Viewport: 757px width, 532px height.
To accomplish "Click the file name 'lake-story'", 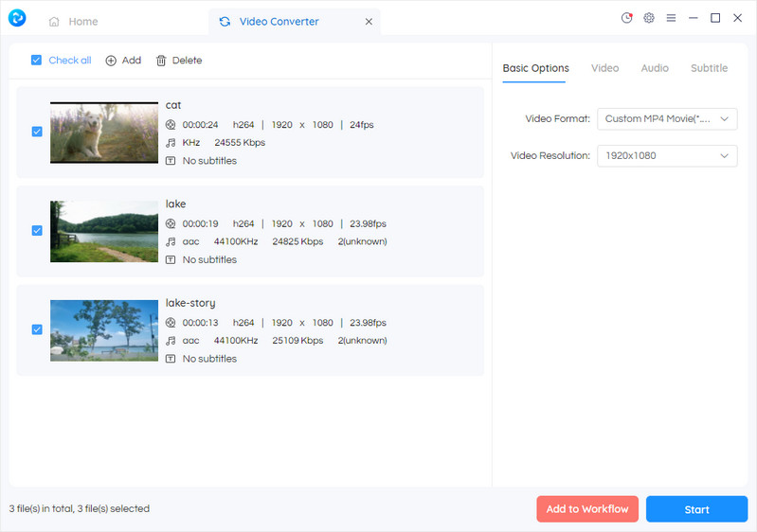I will coord(190,303).
